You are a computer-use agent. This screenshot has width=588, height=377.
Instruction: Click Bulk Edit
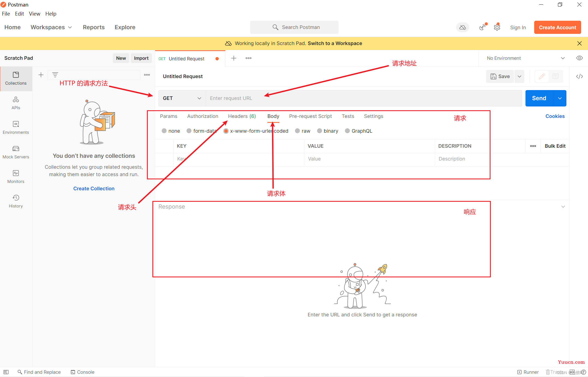(555, 146)
